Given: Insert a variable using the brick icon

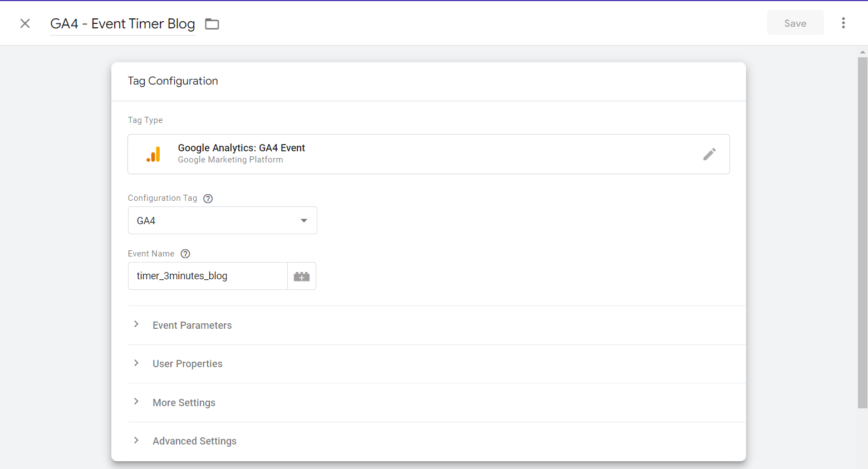Looking at the screenshot, I should [302, 277].
